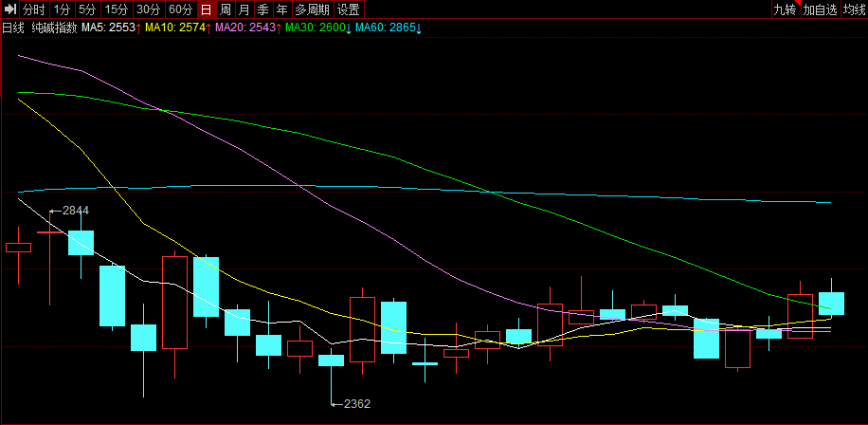Click MA5: 2553 indicator label
This screenshot has height=425, width=868.
click(x=111, y=28)
